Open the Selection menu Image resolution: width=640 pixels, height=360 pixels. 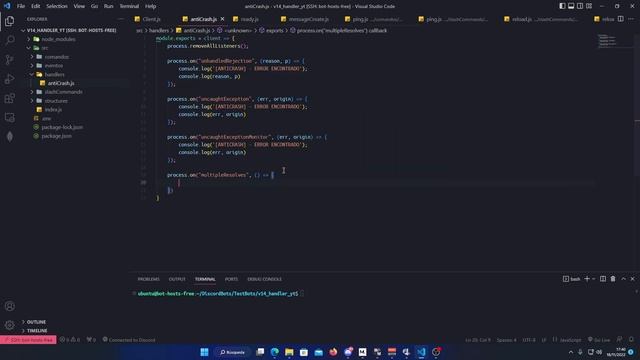57,6
